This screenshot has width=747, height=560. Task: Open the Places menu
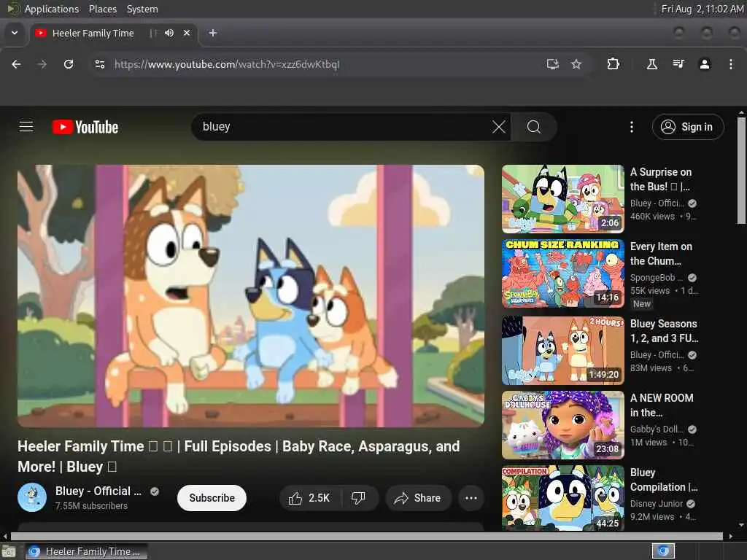(103, 9)
